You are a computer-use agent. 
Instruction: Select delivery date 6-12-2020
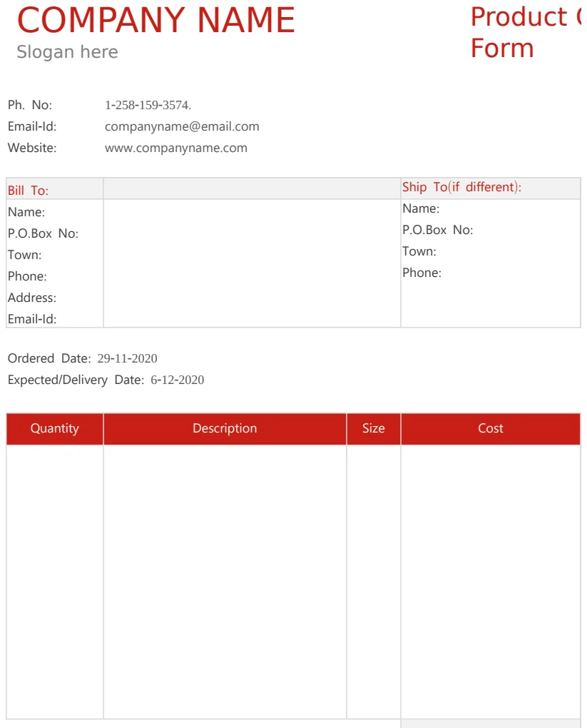pyautogui.click(x=178, y=380)
